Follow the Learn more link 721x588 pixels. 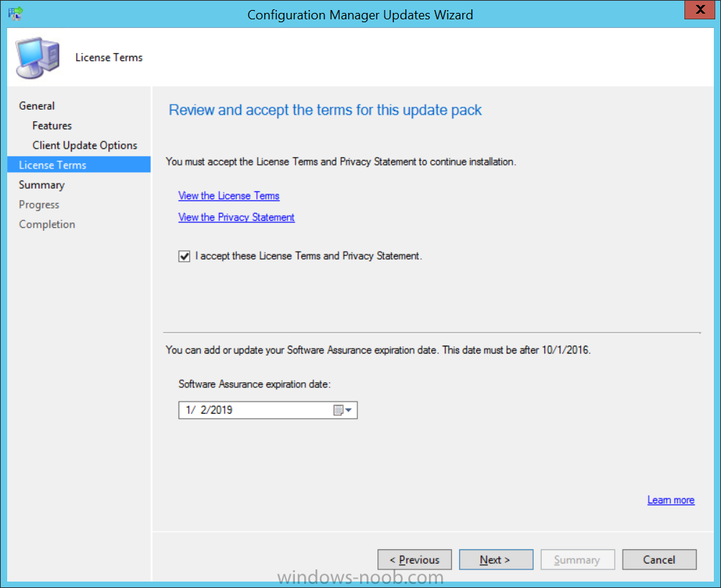click(x=671, y=501)
